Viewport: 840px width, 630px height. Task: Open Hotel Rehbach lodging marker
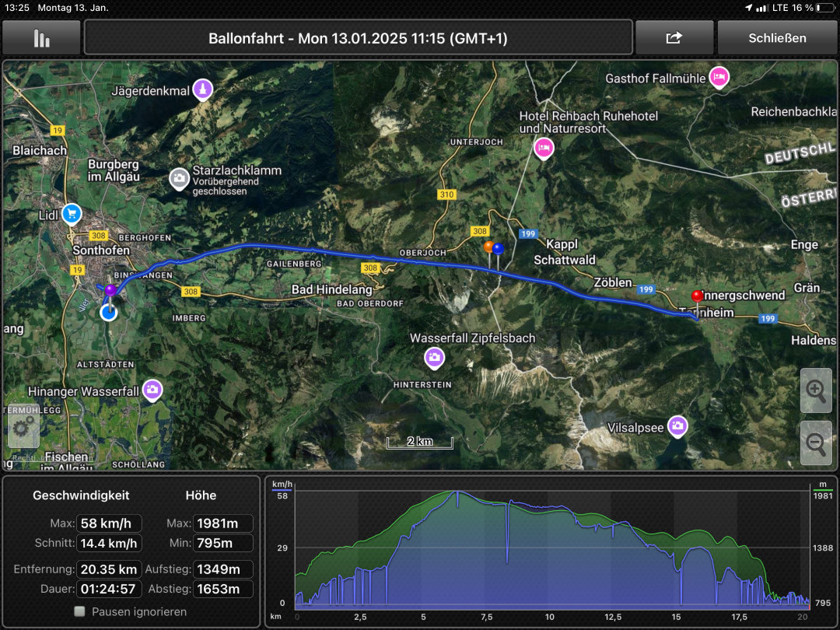pos(543,147)
